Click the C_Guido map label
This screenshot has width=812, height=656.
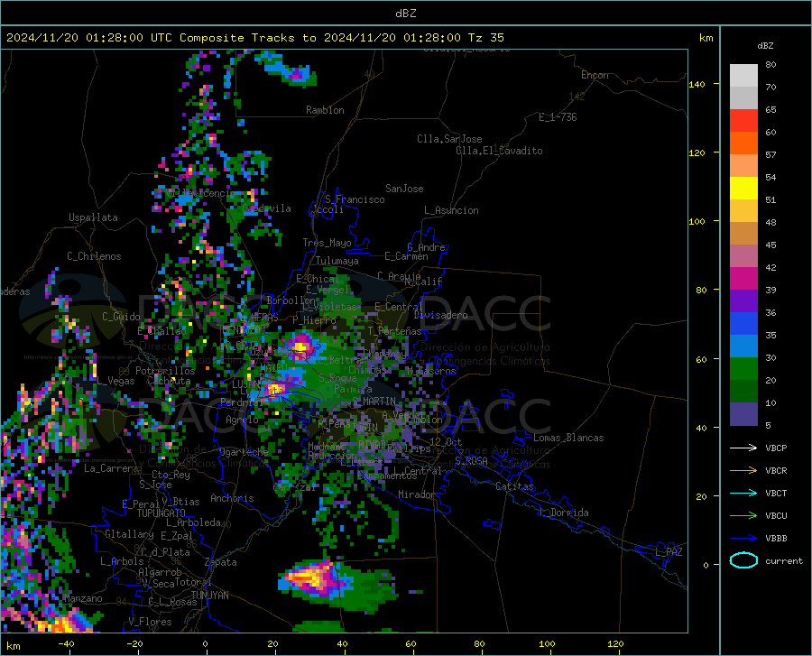pyautogui.click(x=121, y=317)
